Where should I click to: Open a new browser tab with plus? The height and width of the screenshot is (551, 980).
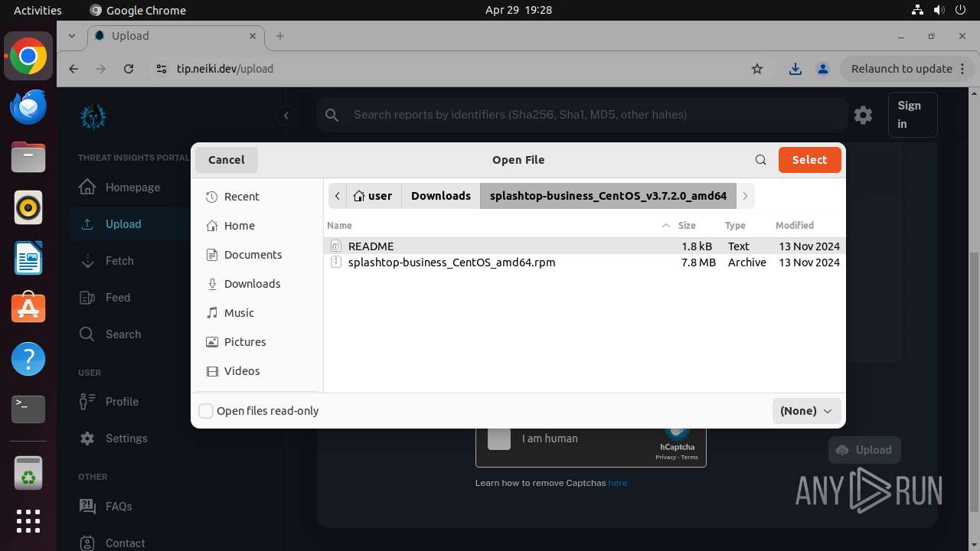click(x=280, y=36)
